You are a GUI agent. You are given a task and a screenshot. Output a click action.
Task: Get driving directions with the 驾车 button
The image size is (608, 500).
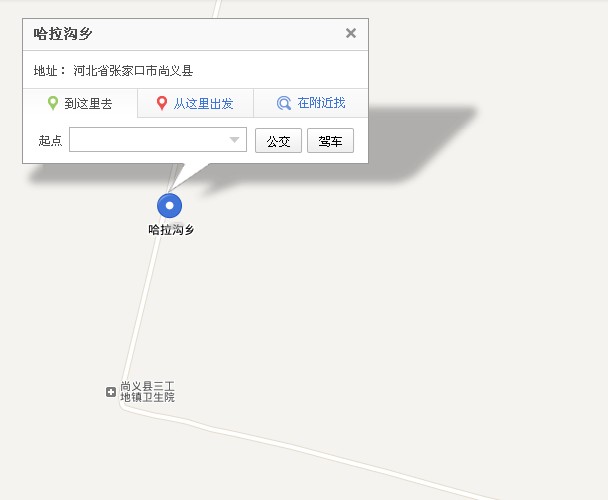pyautogui.click(x=330, y=140)
